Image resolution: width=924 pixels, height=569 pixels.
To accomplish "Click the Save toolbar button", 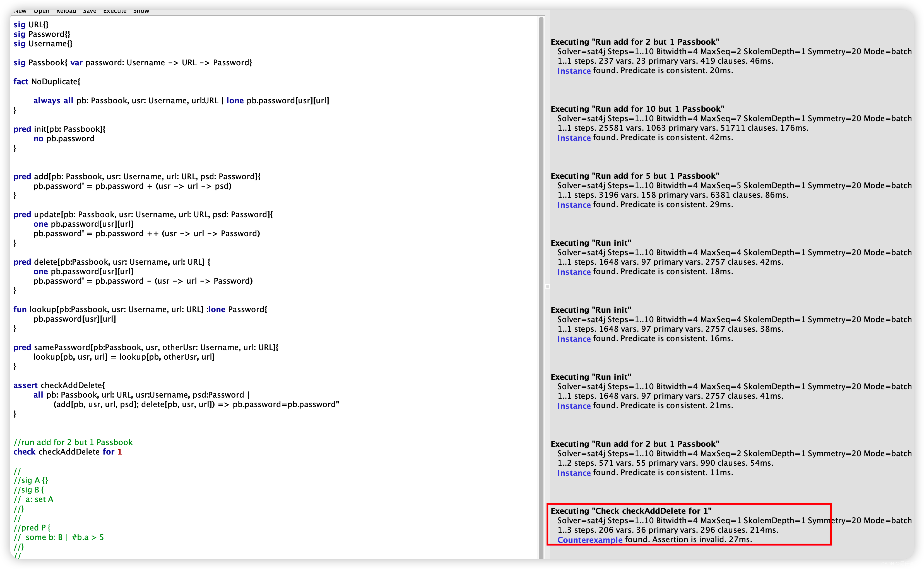I will tap(90, 11).
